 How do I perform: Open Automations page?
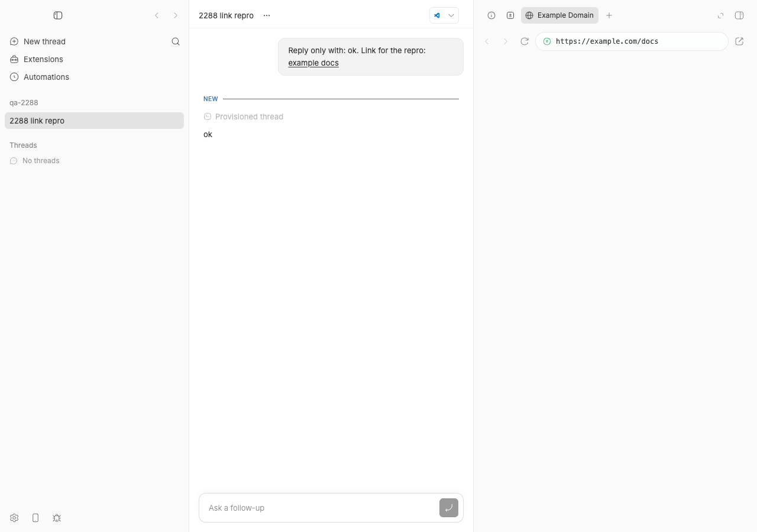coord(94,77)
